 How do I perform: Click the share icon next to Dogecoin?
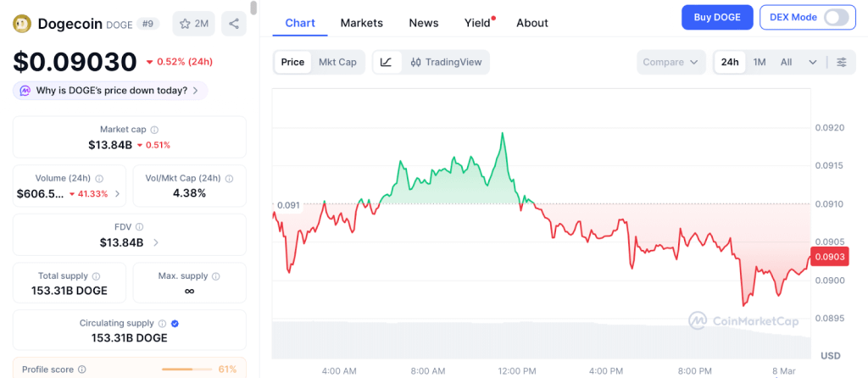point(233,24)
